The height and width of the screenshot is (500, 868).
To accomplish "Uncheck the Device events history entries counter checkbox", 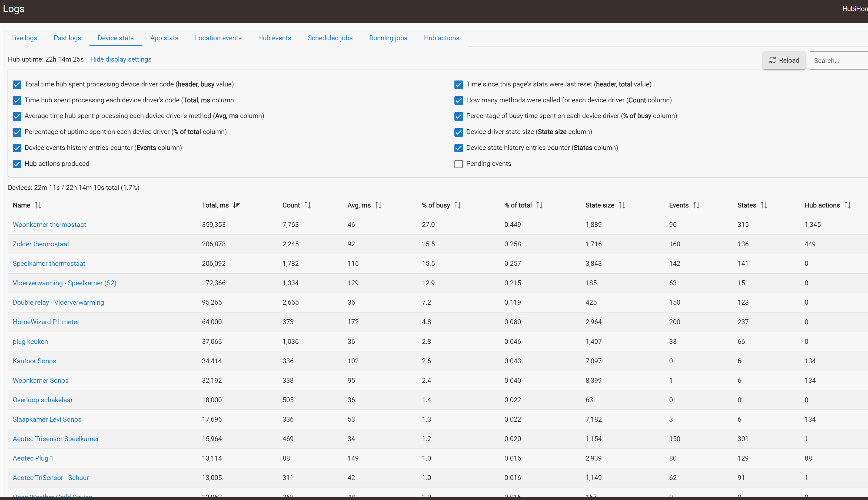I will [x=17, y=148].
